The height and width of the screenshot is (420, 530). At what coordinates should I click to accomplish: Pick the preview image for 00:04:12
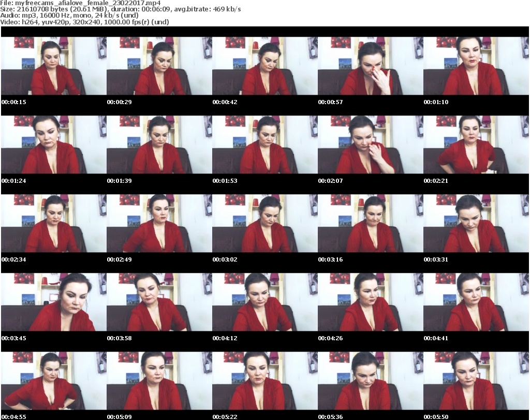265,302
